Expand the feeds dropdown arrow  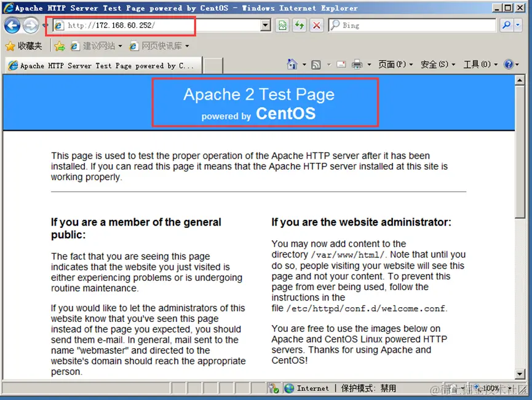click(329, 64)
